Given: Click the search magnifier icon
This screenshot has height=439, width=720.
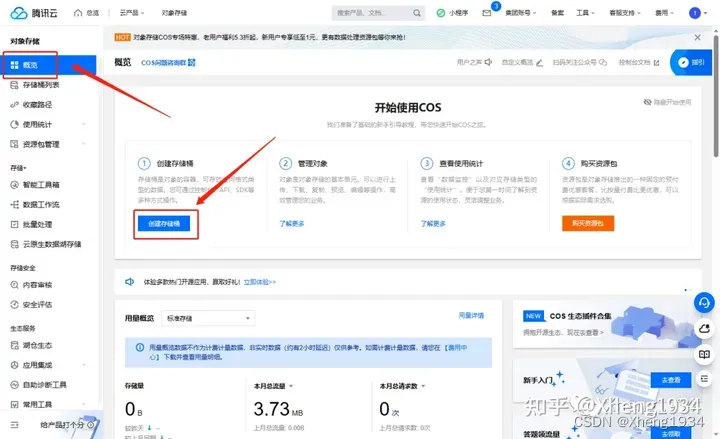Looking at the screenshot, I should (x=416, y=13).
